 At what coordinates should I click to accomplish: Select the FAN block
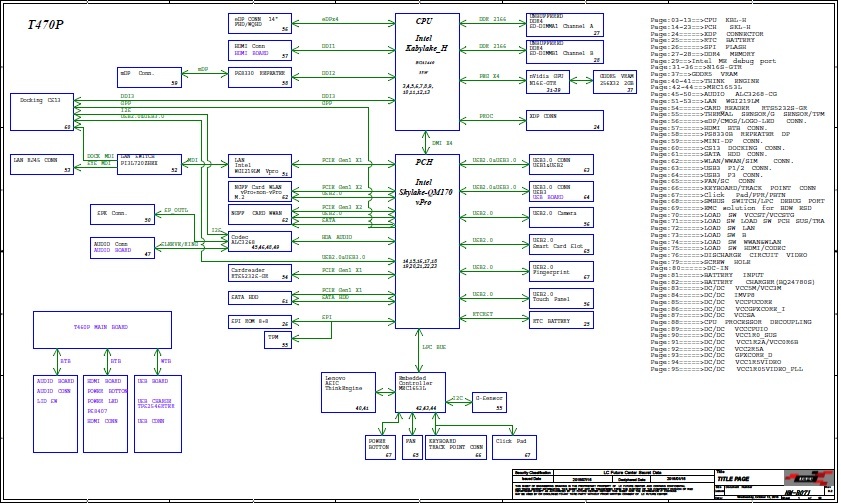click(x=412, y=448)
